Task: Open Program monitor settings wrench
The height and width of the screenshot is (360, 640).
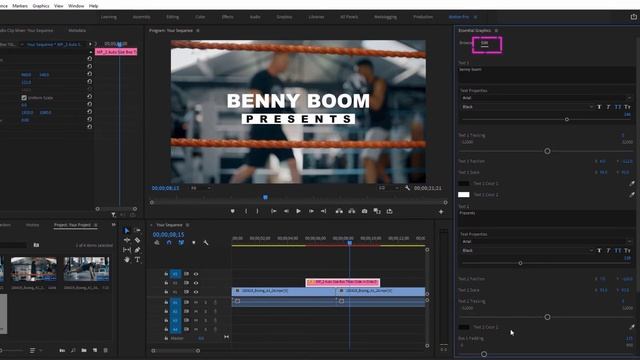Action: click(x=407, y=188)
